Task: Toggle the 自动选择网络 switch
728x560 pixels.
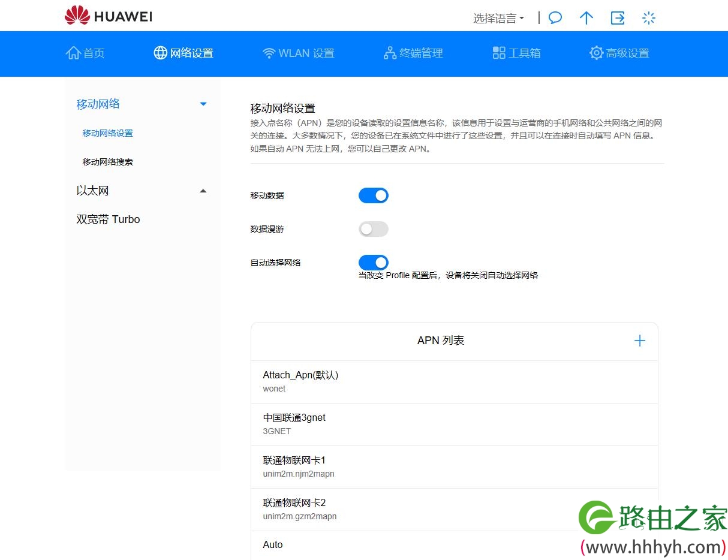Action: (x=374, y=263)
